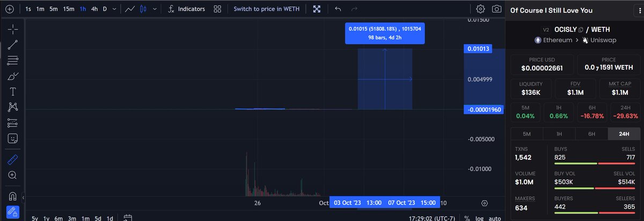Select the patterns drawing tool
This screenshot has width=644, height=221.
pyautogui.click(x=13, y=107)
